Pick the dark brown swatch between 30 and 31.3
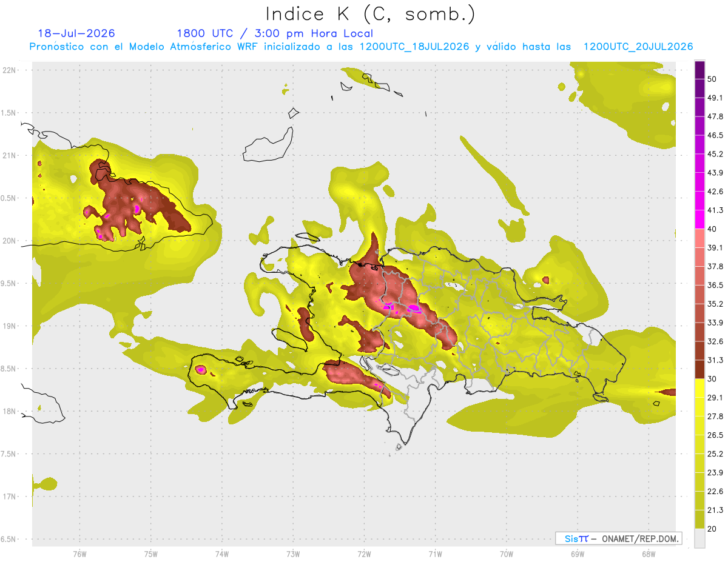This screenshot has width=728, height=562. 699,369
